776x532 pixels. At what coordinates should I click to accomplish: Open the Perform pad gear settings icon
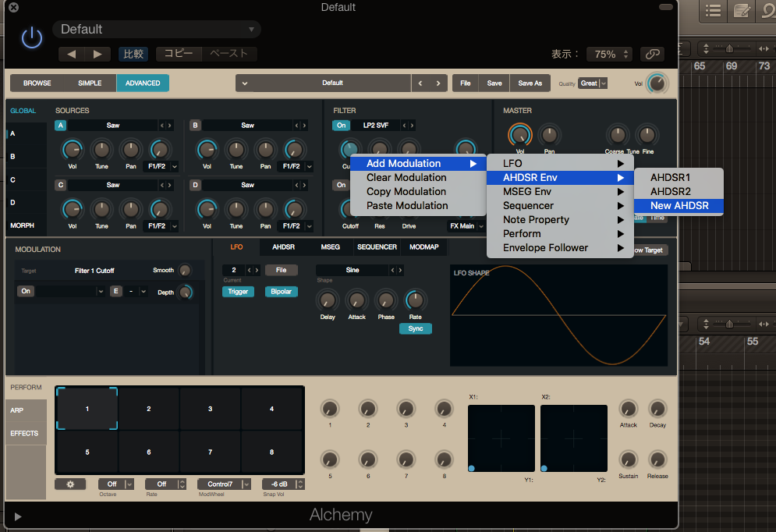tap(70, 484)
